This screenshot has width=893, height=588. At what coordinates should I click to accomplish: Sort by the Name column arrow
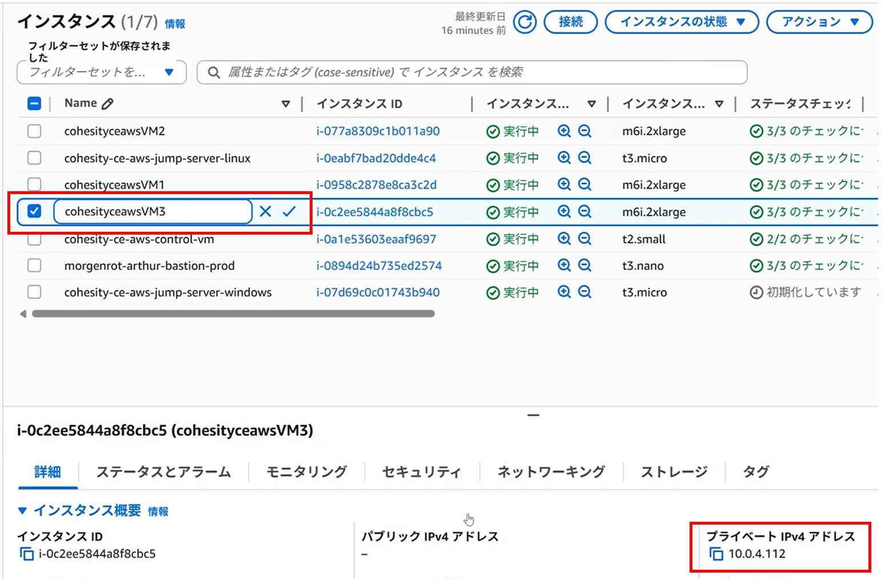click(286, 104)
